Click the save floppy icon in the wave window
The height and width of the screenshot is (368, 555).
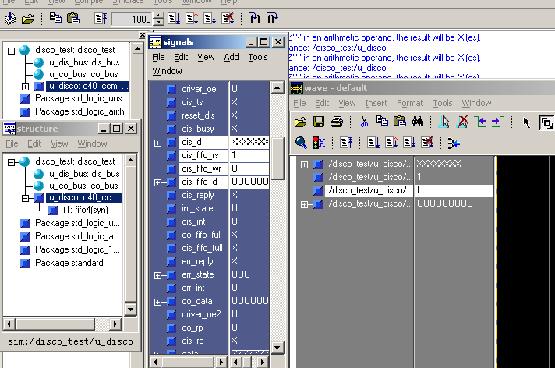click(x=319, y=122)
